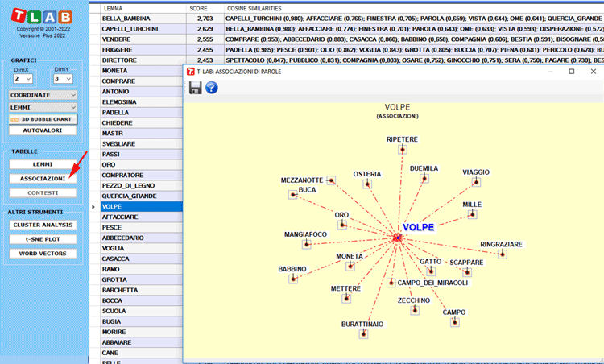Select the QUERCIA_GRANDE row
The height and width of the screenshot is (364, 604).
coord(142,196)
